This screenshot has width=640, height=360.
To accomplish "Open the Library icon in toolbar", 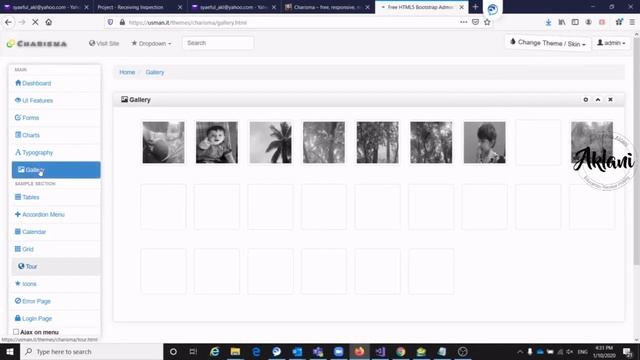I will (x=562, y=22).
